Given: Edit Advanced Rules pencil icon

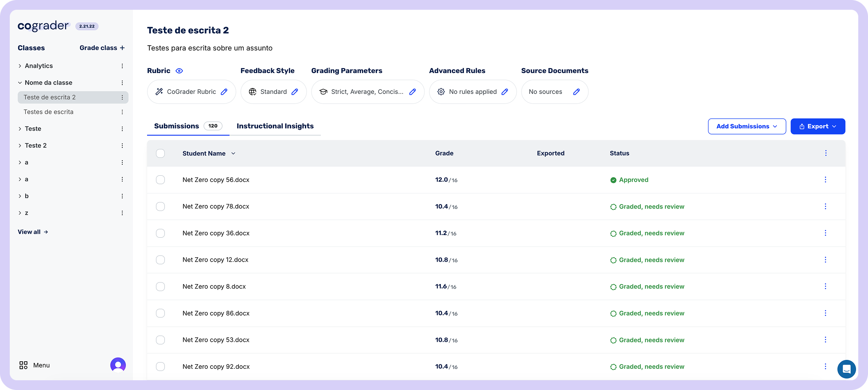Looking at the screenshot, I should pyautogui.click(x=505, y=92).
